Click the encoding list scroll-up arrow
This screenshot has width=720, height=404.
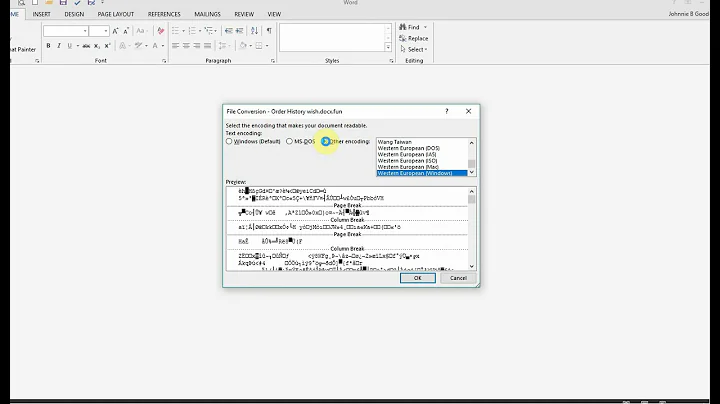point(472,143)
